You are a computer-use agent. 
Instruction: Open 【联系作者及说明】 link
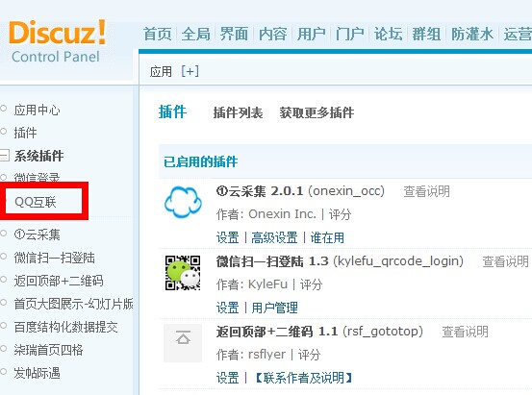pos(304,378)
